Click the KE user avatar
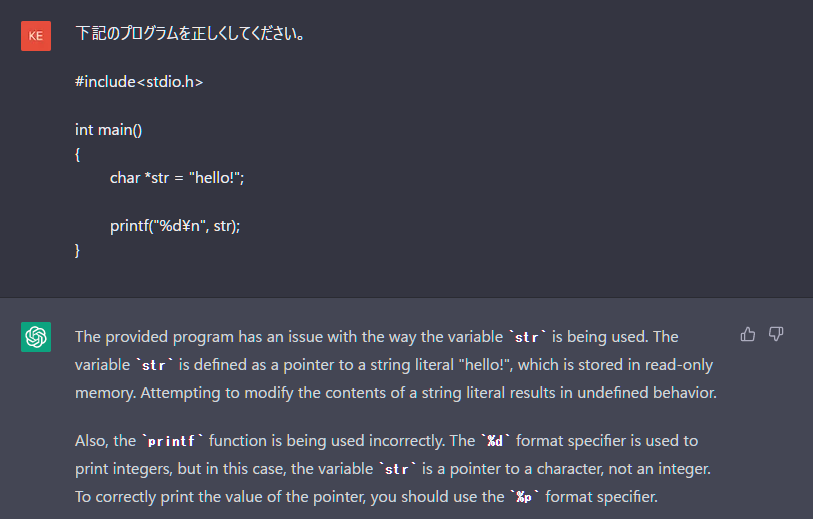Viewport: 813px width, 519px height. (x=36, y=35)
